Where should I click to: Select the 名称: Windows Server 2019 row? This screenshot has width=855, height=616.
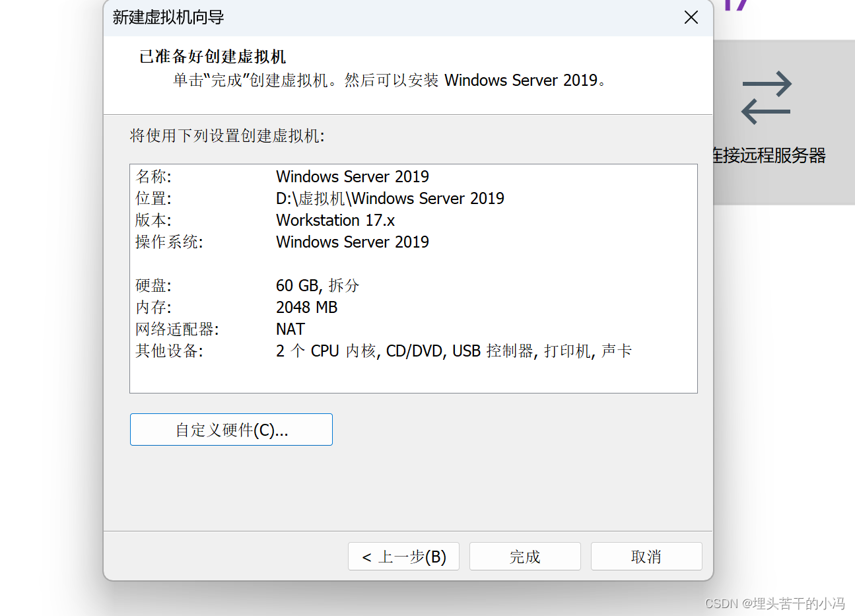click(283, 176)
